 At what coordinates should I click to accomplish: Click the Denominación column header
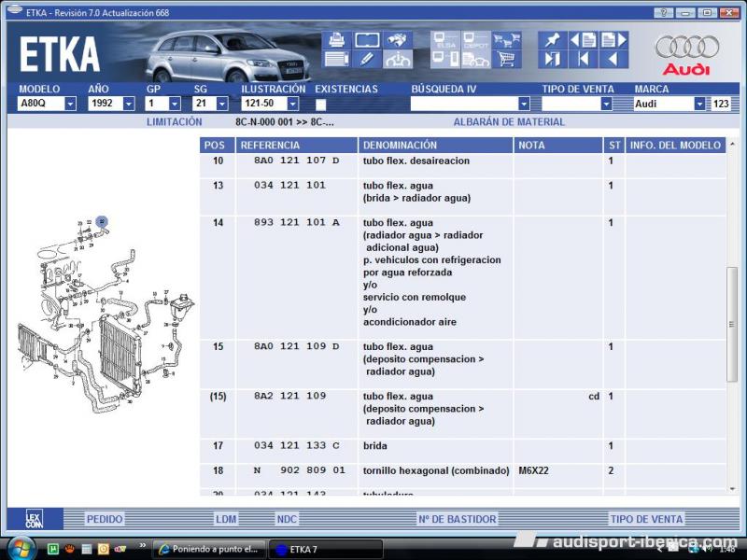[435, 146]
